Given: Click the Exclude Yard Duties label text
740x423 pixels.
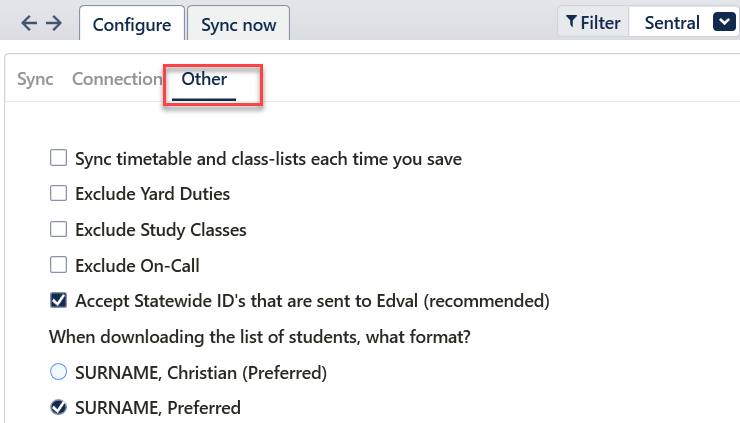Looking at the screenshot, I should pos(152,193).
